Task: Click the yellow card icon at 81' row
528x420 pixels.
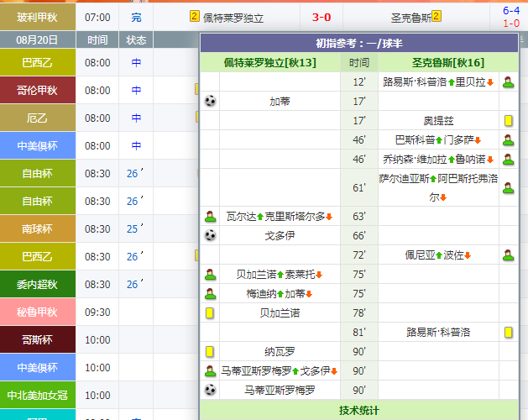Action: (508, 333)
